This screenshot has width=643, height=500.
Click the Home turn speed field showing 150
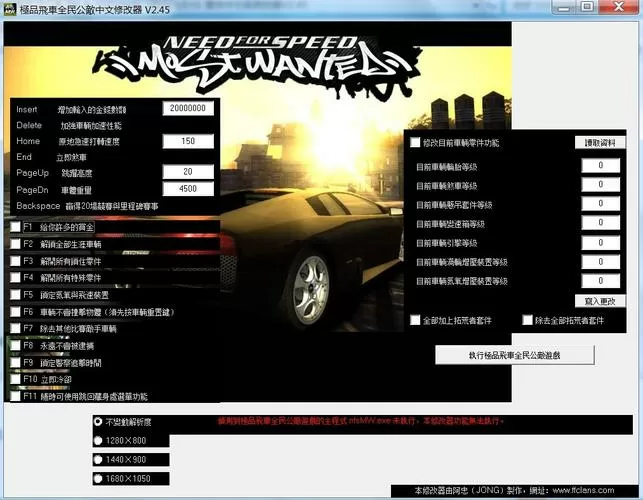point(188,141)
